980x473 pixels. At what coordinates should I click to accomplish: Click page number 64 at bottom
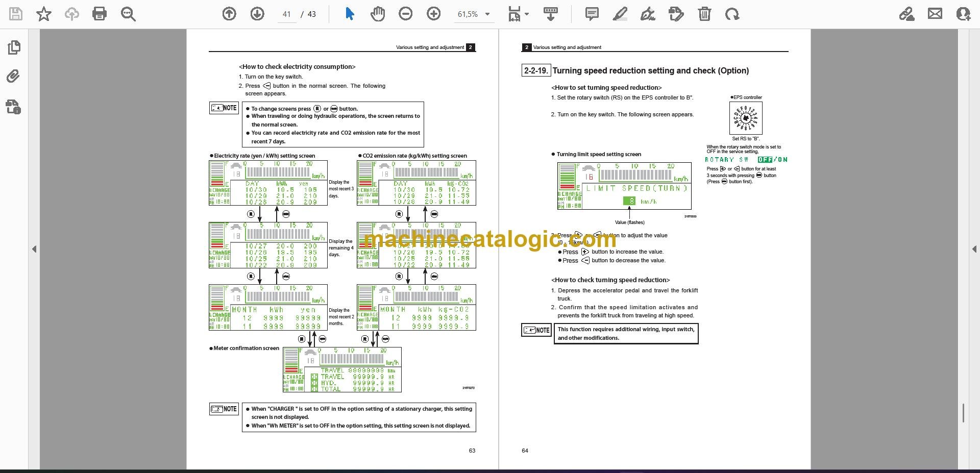tap(525, 451)
